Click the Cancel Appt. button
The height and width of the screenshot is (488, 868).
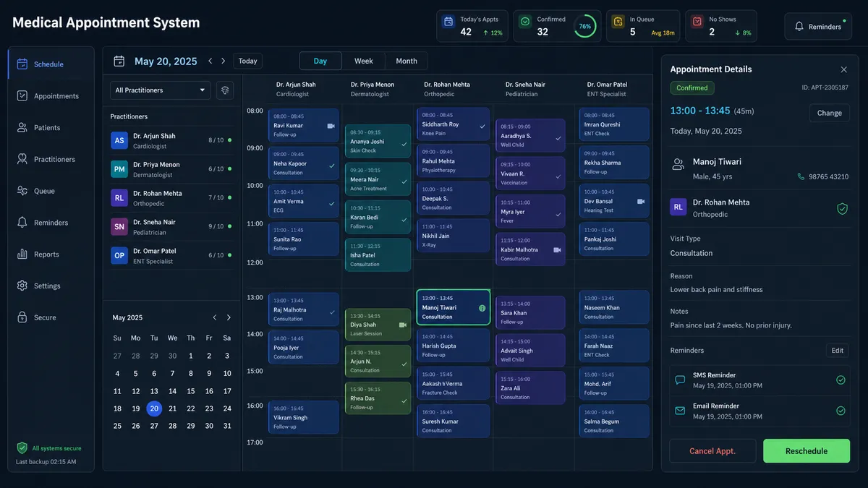712,451
